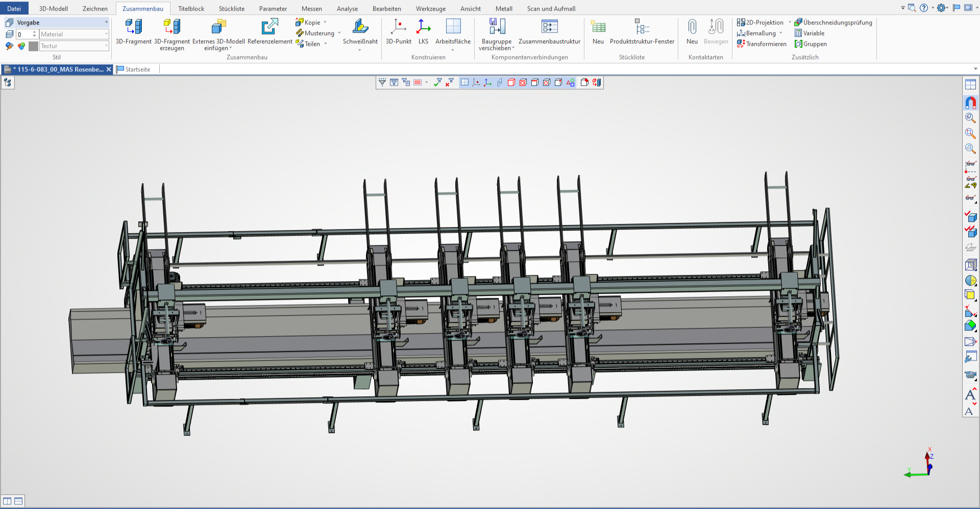
Task: Expand the Musterung dropdown arrow
Action: [x=339, y=33]
